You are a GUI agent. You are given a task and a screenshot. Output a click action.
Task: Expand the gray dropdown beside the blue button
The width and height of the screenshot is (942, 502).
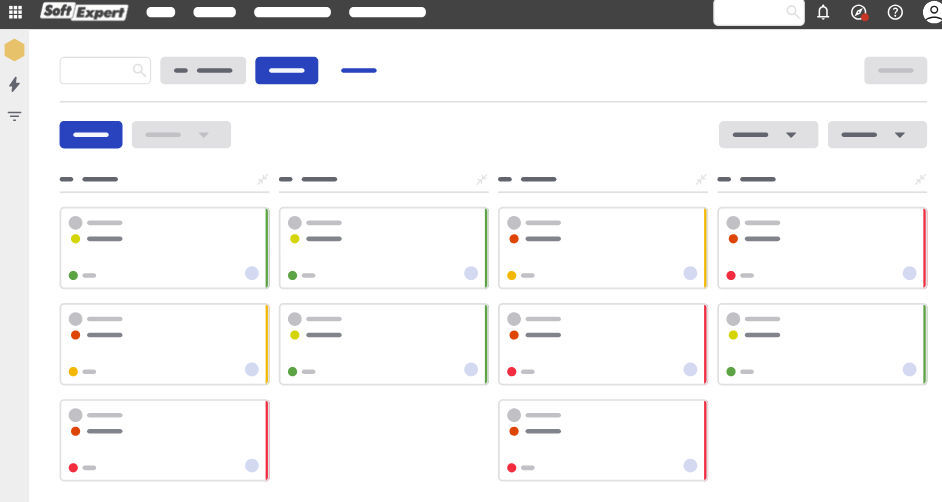tap(181, 135)
